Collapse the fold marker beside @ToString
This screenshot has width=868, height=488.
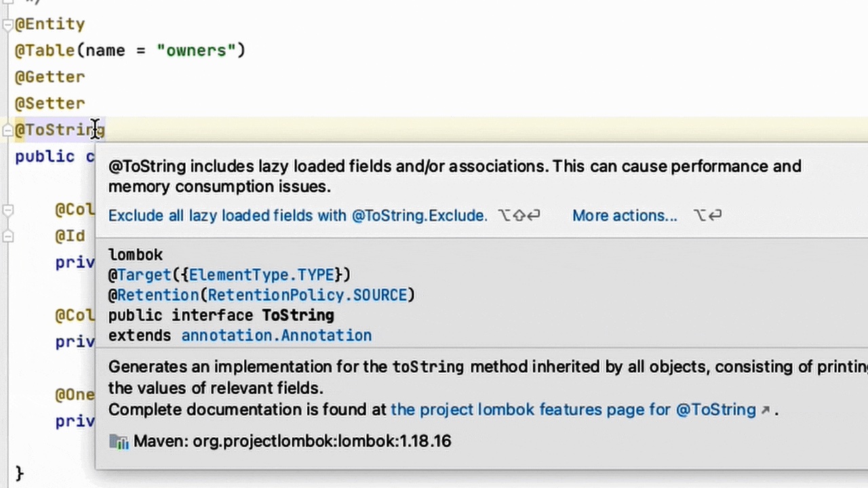pyautogui.click(x=7, y=130)
